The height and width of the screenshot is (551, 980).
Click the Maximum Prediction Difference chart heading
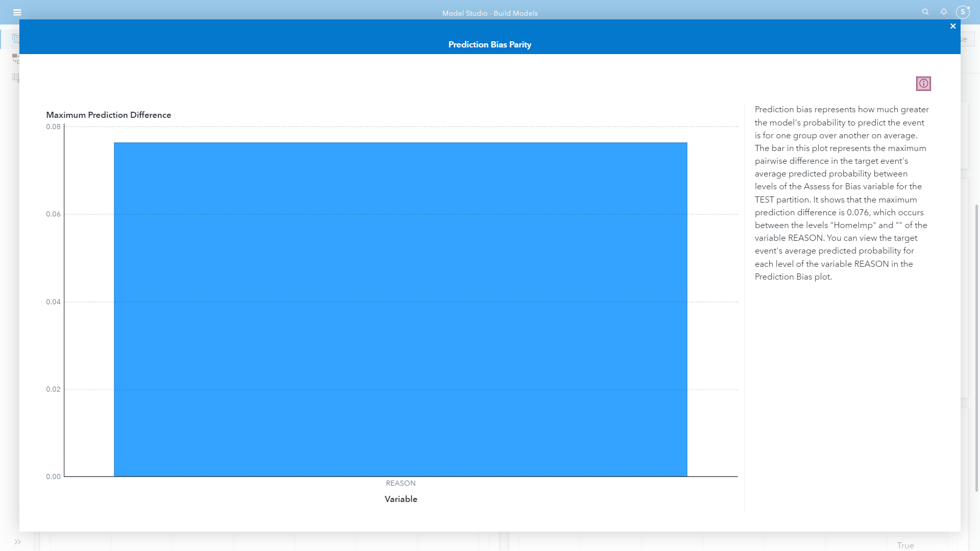click(x=108, y=115)
